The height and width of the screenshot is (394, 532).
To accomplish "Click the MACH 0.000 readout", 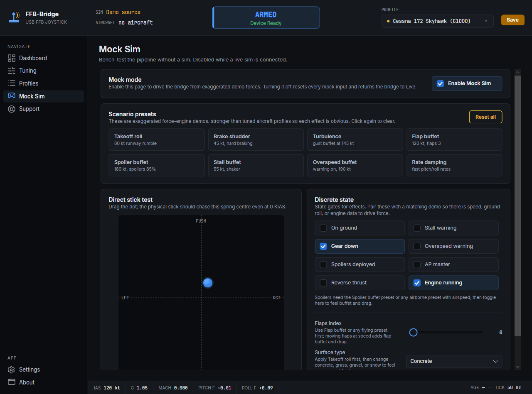I will pos(173,388).
